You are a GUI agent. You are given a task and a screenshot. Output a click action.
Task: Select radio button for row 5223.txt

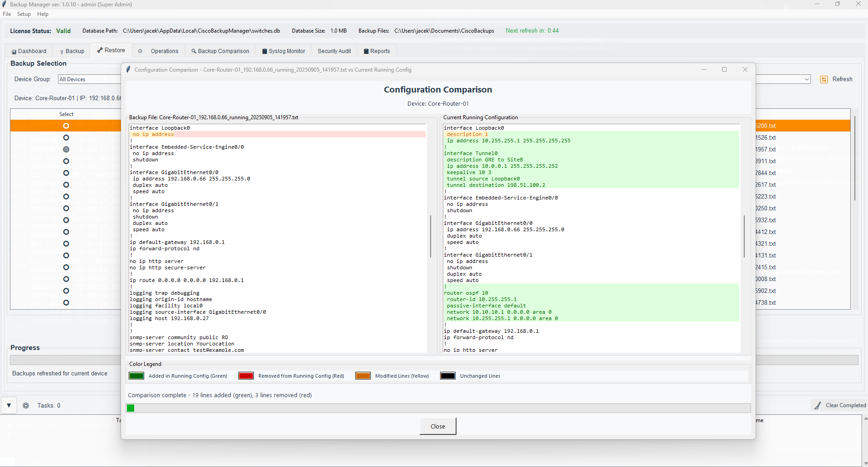coord(66,196)
